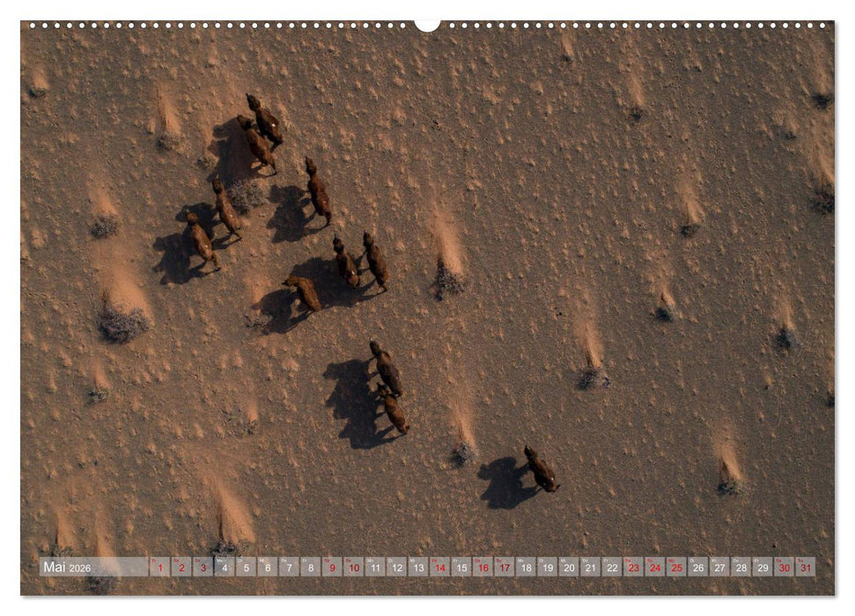Click the elephant at the photo bottom
Image resolution: width=855 pixels, height=616 pixels.
point(539,471)
